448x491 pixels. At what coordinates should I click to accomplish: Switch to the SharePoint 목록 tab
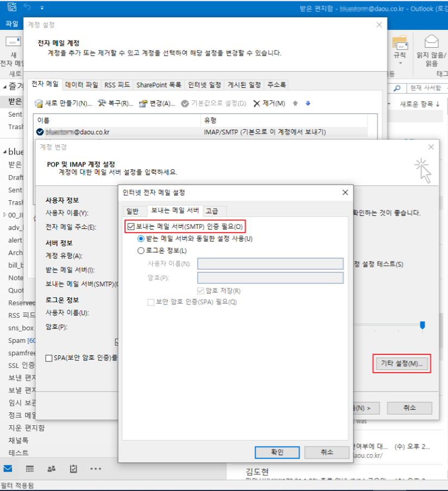click(x=159, y=85)
